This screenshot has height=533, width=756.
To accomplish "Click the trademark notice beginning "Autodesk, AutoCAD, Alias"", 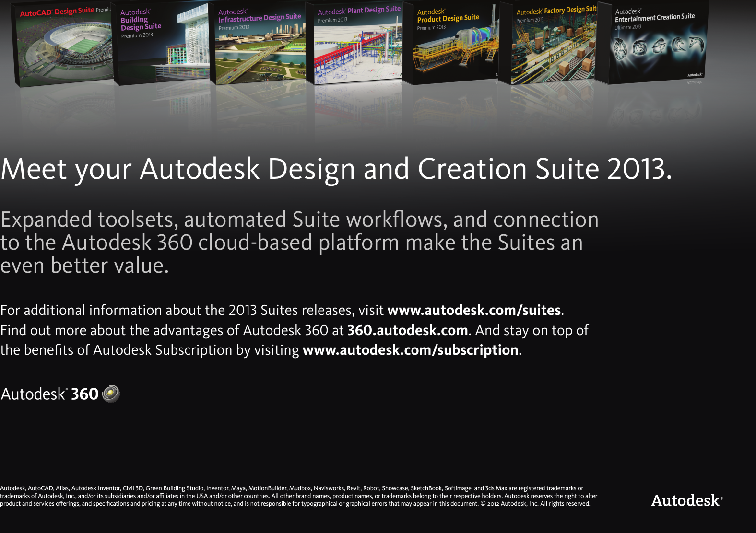I will pyautogui.click(x=299, y=496).
